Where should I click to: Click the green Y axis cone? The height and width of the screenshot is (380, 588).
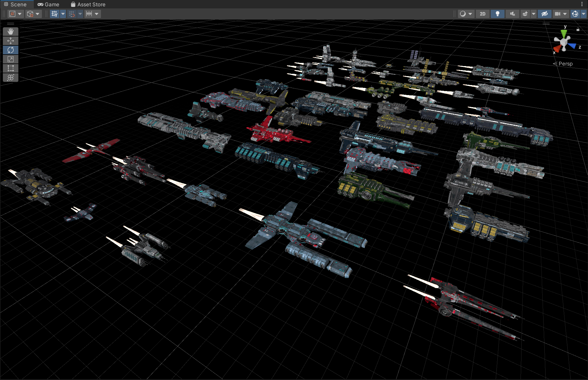pyautogui.click(x=564, y=33)
